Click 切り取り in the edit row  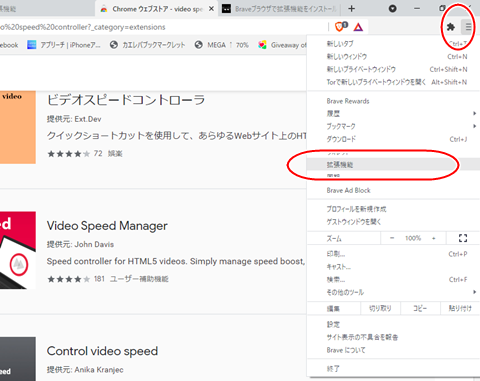pos(380,309)
